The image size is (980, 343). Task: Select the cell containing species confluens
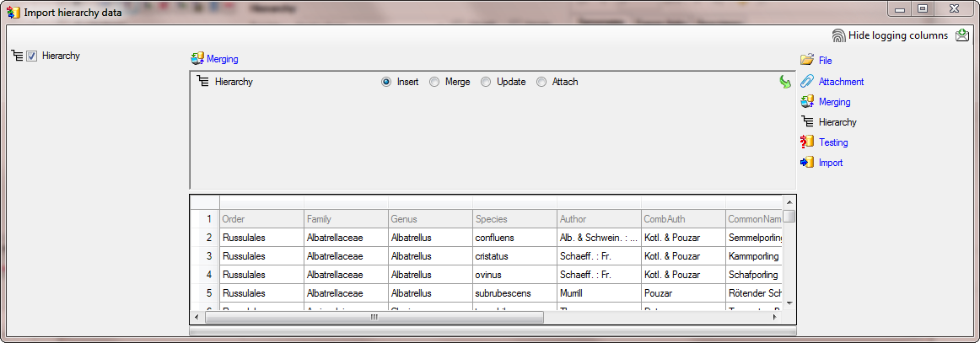click(x=514, y=238)
